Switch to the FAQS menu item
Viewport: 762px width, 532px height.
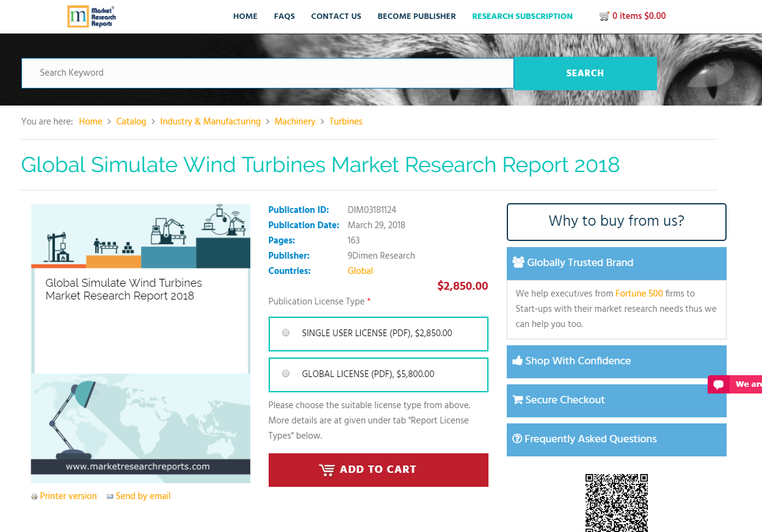(284, 16)
